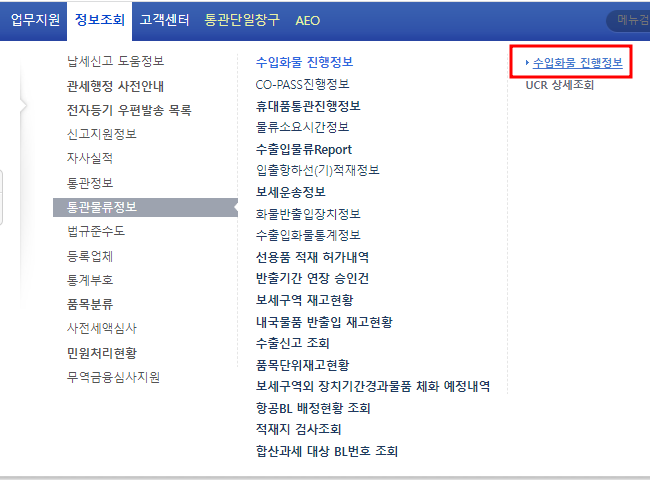Click 수출입물류Report submenu item
The width and height of the screenshot is (650, 480).
[x=304, y=149]
